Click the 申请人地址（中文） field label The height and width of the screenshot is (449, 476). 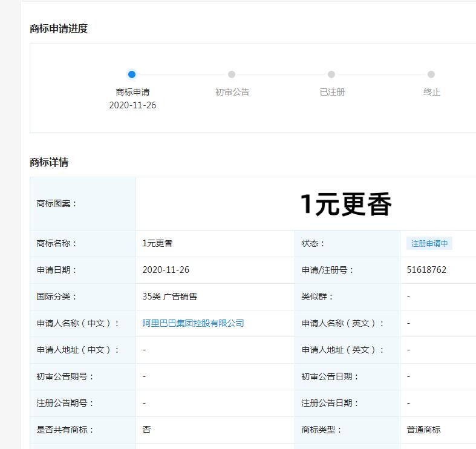pyautogui.click(x=77, y=350)
